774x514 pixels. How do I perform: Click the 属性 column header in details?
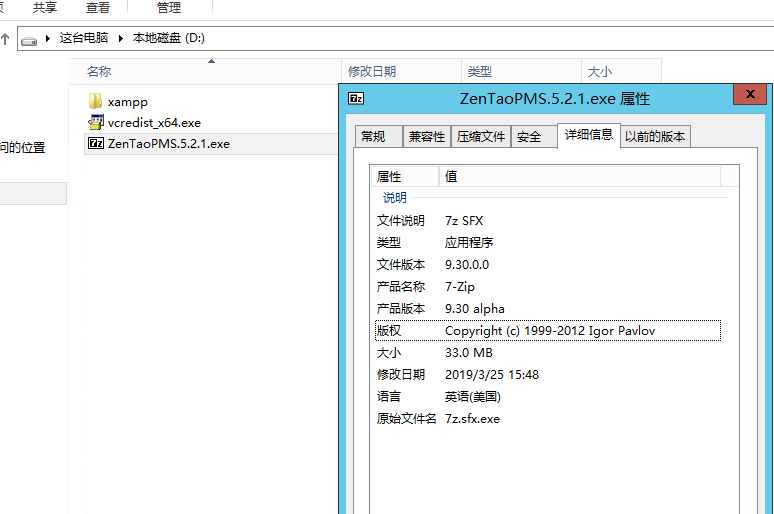[404, 176]
